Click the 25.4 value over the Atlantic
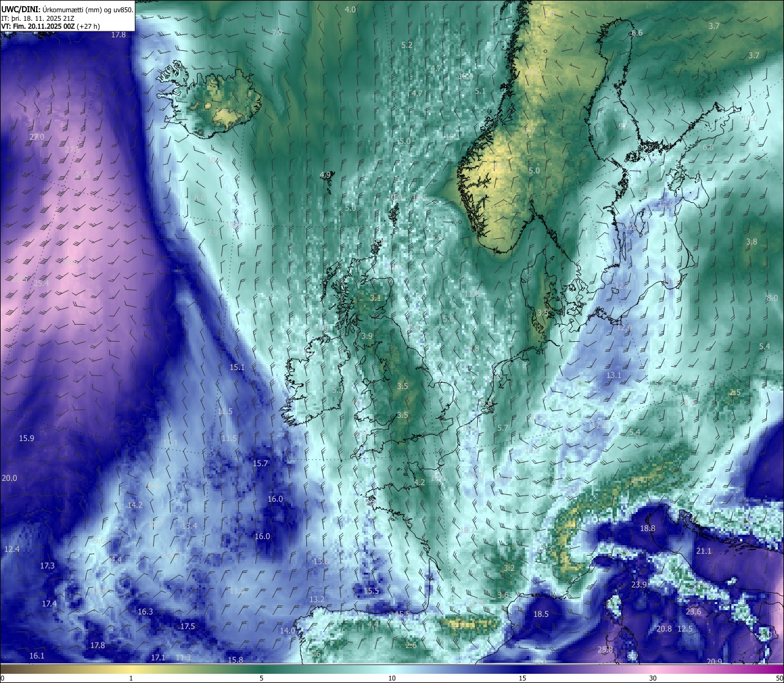The height and width of the screenshot is (683, 784). click(x=41, y=283)
